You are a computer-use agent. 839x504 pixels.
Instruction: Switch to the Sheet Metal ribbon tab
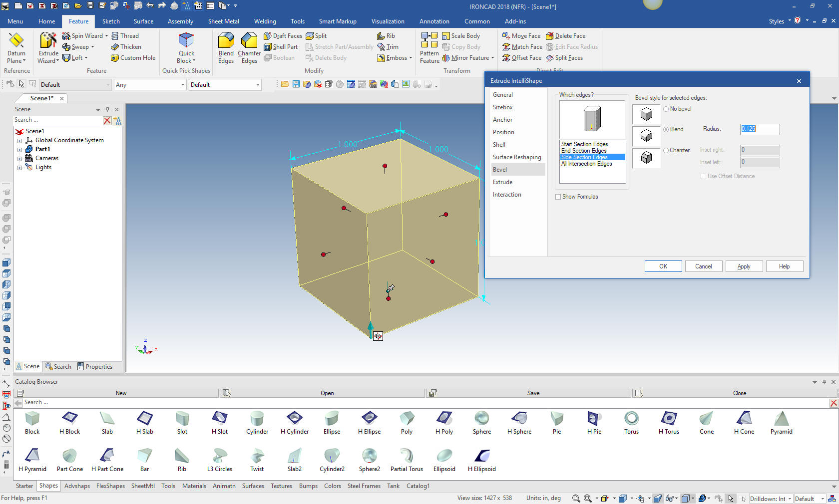click(223, 21)
